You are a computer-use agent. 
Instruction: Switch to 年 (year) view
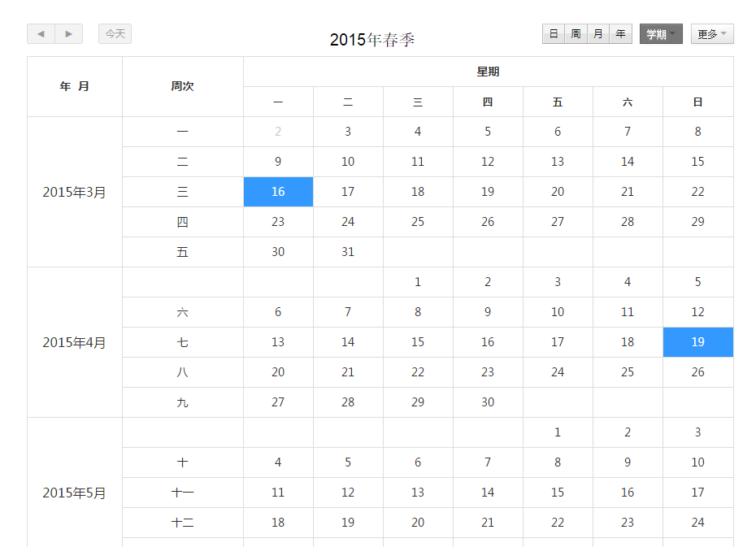point(621,34)
